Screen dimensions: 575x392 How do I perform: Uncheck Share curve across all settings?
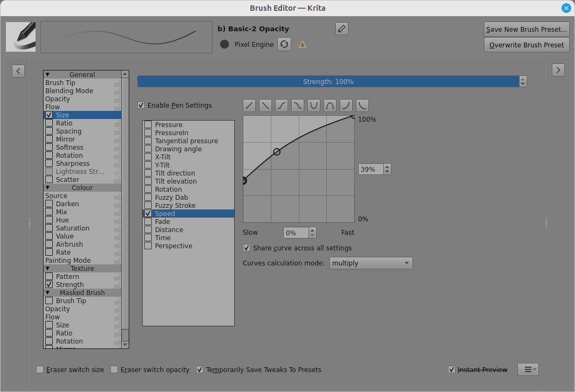[x=247, y=248]
